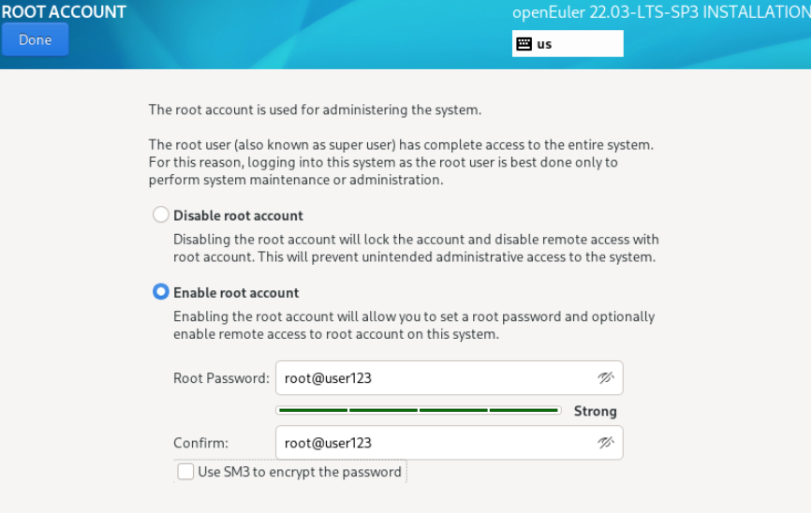
Task: Select the Disable root account radio button
Action: pyautogui.click(x=161, y=215)
